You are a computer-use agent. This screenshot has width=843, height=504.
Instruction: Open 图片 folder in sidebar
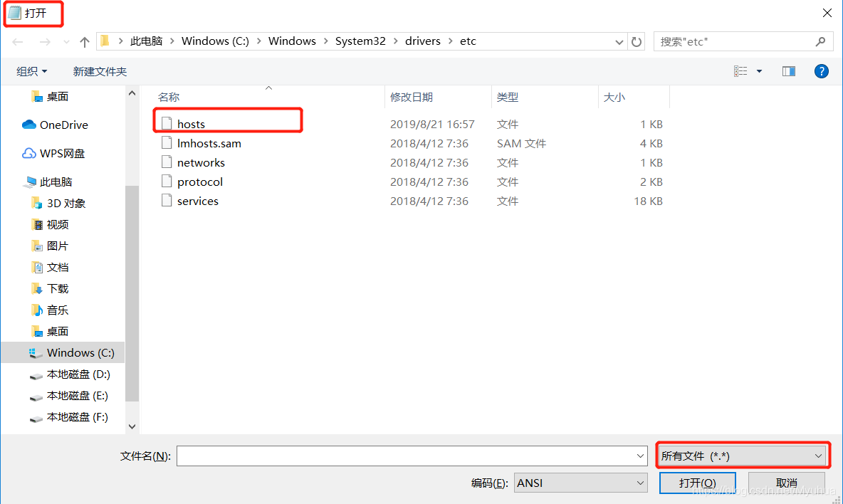tap(57, 246)
